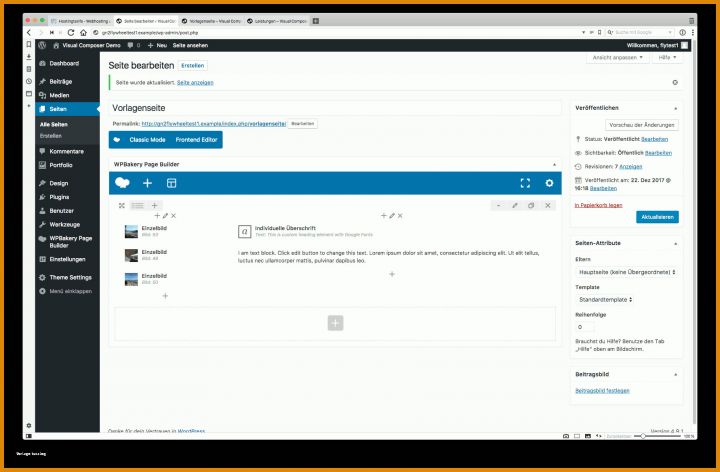Open the templates icon in builder toolbar

coord(171,183)
